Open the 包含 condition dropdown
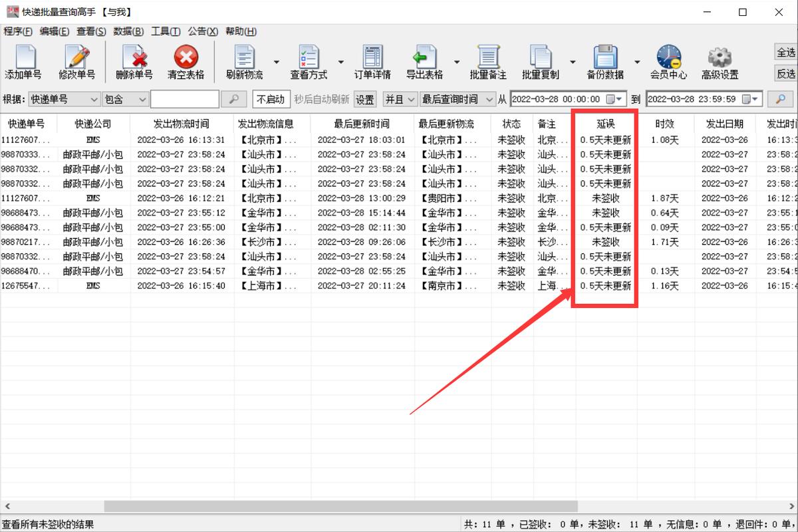The height and width of the screenshot is (532, 798). [x=125, y=99]
